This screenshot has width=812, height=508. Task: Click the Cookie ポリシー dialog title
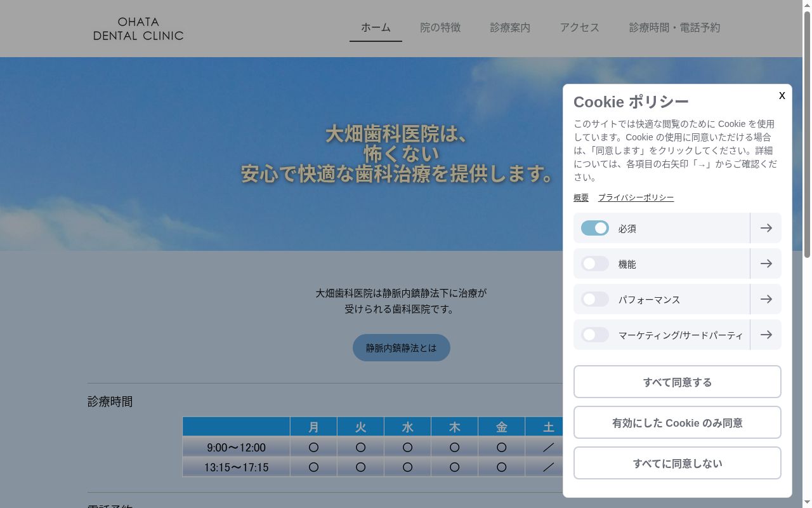[631, 102]
